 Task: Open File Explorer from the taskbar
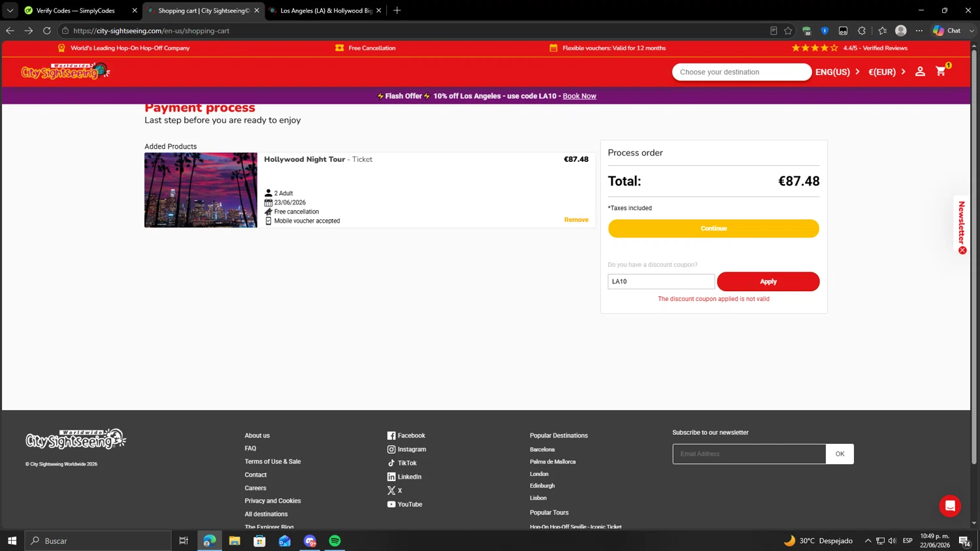coord(235,541)
